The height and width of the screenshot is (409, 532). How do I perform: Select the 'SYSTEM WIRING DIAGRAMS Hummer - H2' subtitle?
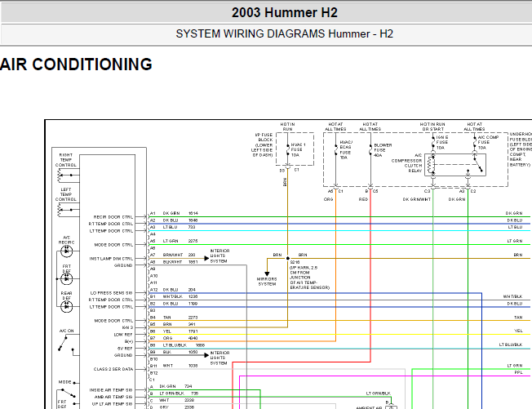(x=284, y=34)
